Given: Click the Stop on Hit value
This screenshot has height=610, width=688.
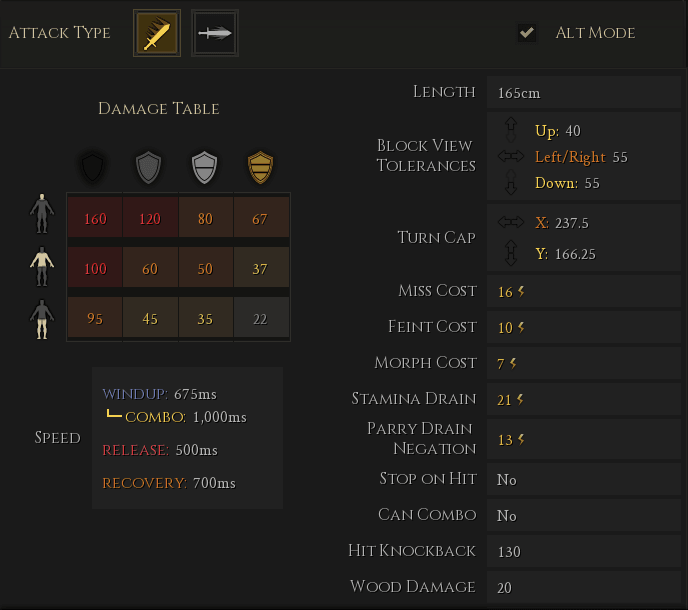Looking at the screenshot, I should tap(507, 480).
